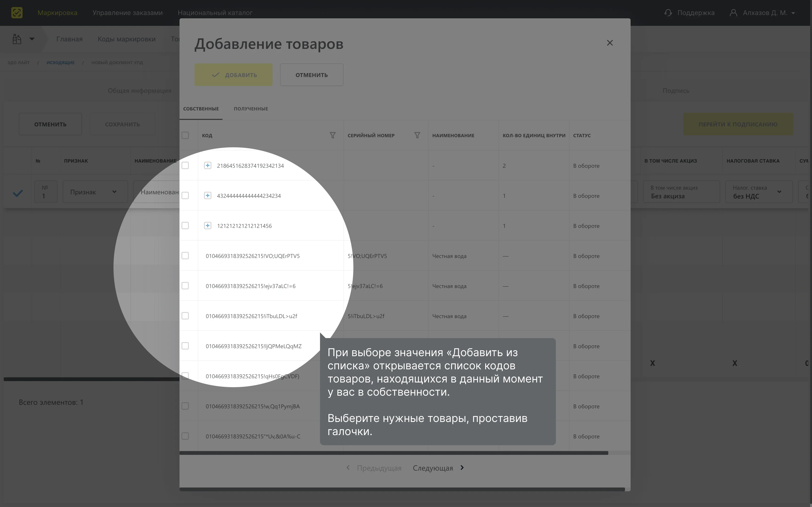The height and width of the screenshot is (507, 812).
Task: Click the dialog table horizontal scrollbar
Action: pyautogui.click(x=394, y=453)
